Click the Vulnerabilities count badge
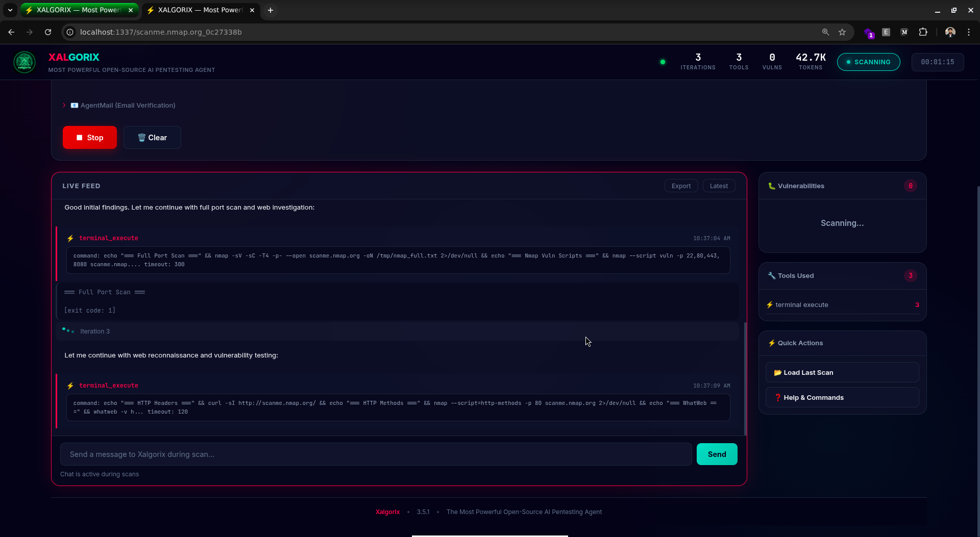 (911, 186)
